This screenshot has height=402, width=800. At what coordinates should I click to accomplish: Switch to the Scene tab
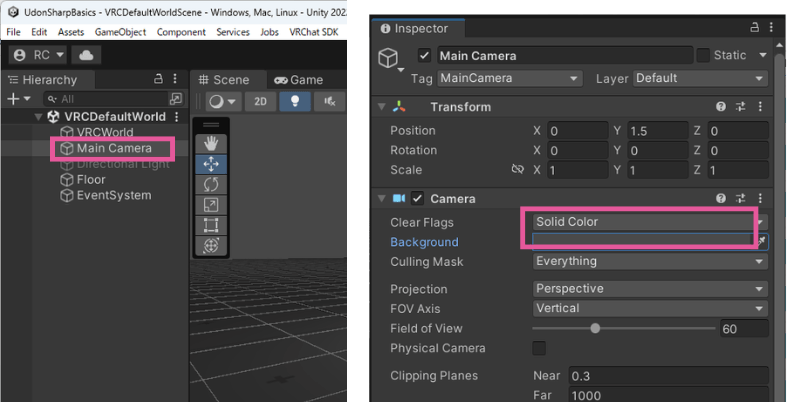pyautogui.click(x=224, y=80)
